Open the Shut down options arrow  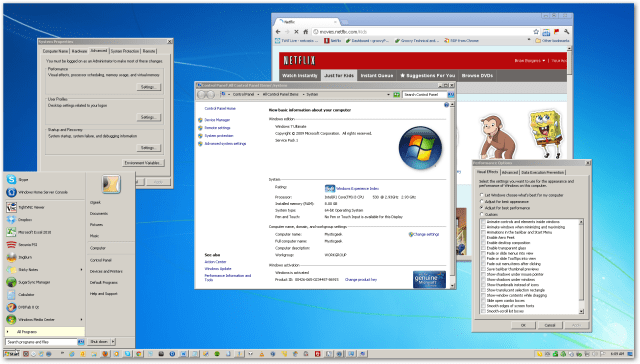[113, 342]
